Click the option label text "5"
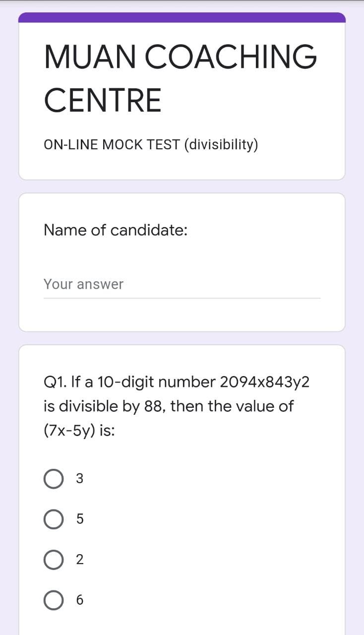 click(x=79, y=519)
